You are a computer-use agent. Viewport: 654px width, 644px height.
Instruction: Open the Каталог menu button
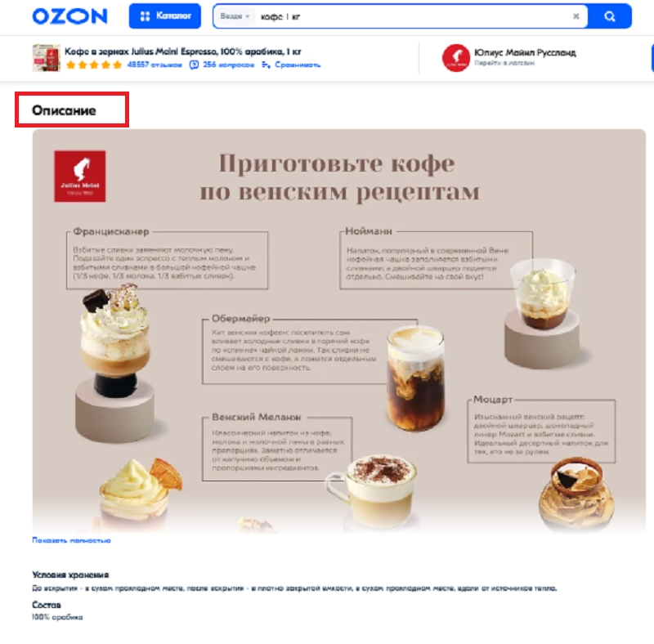pyautogui.click(x=165, y=16)
